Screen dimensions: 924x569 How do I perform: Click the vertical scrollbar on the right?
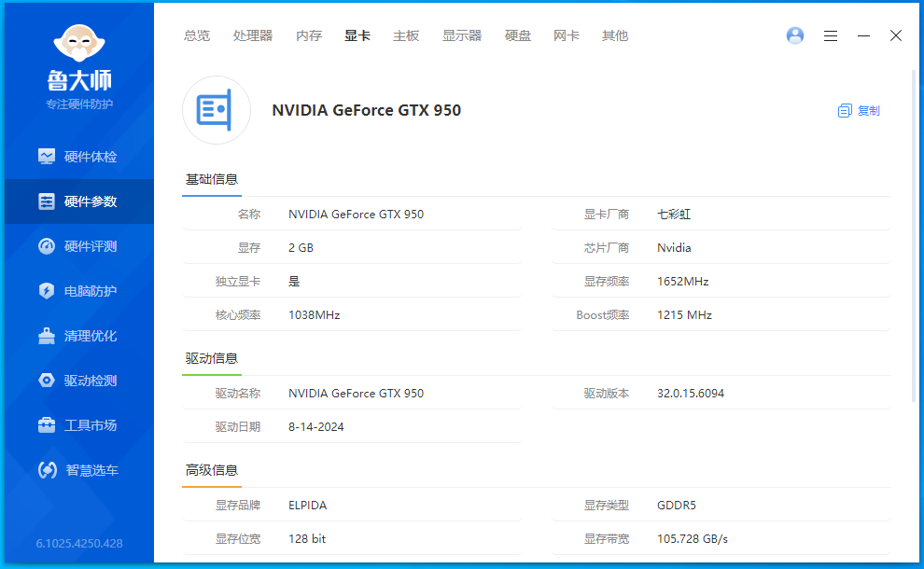(x=914, y=236)
